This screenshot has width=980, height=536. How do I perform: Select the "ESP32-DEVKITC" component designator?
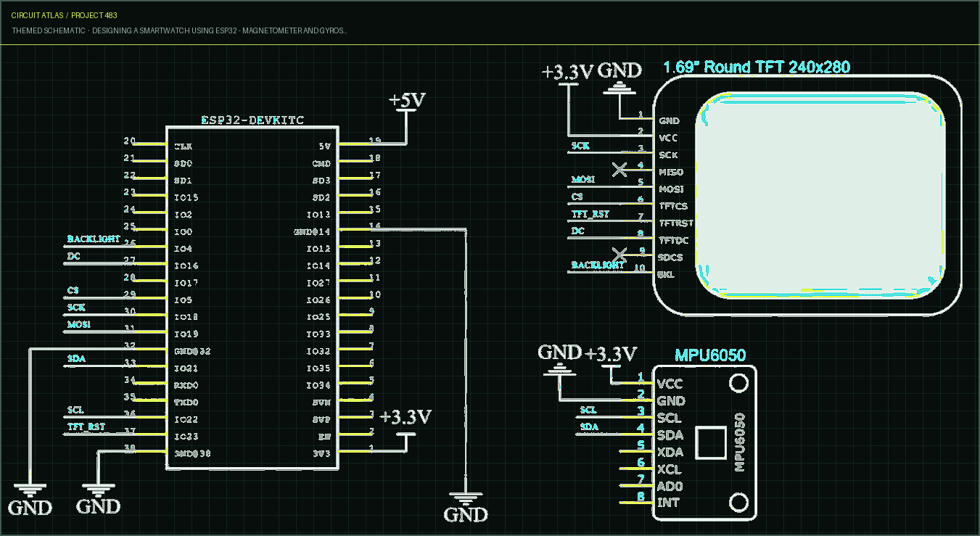coord(252,120)
